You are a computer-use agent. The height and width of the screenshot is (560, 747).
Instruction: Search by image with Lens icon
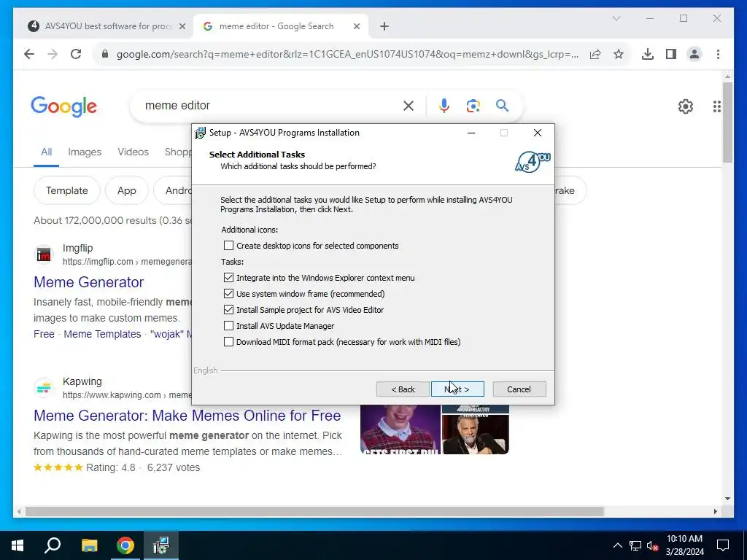click(473, 106)
